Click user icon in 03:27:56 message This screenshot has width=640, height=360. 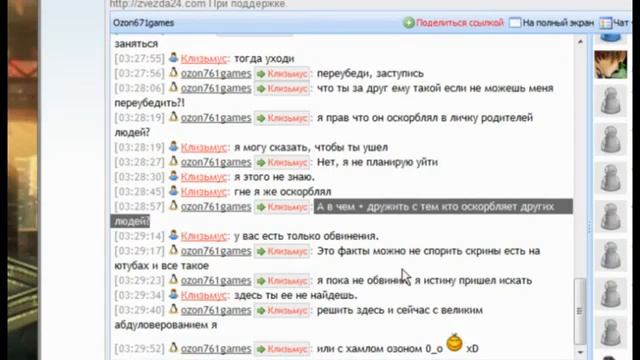coord(173,72)
